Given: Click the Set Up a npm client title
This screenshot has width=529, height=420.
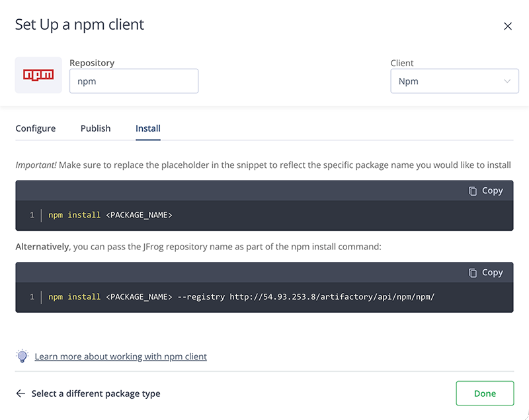Looking at the screenshot, I should coord(79,25).
